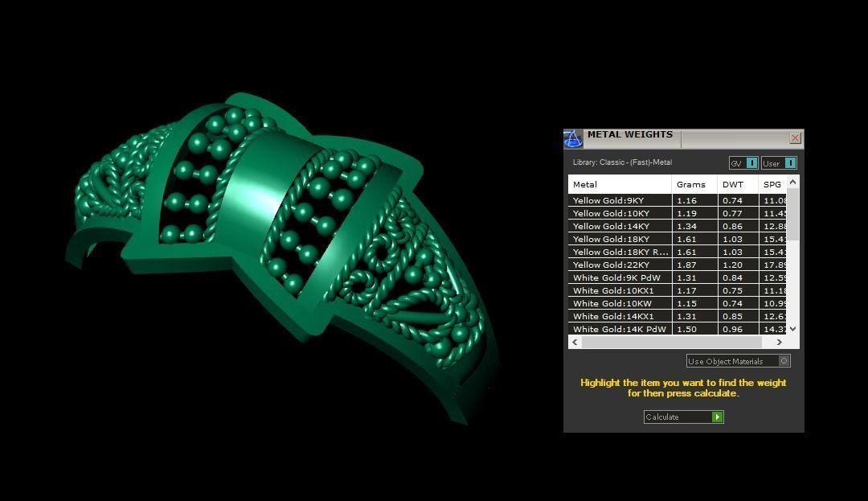Click the Calculate button

(684, 417)
